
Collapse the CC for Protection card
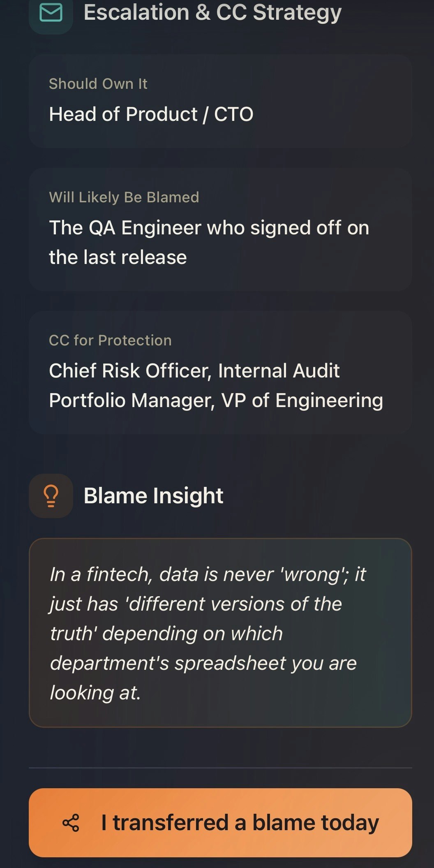(222, 372)
